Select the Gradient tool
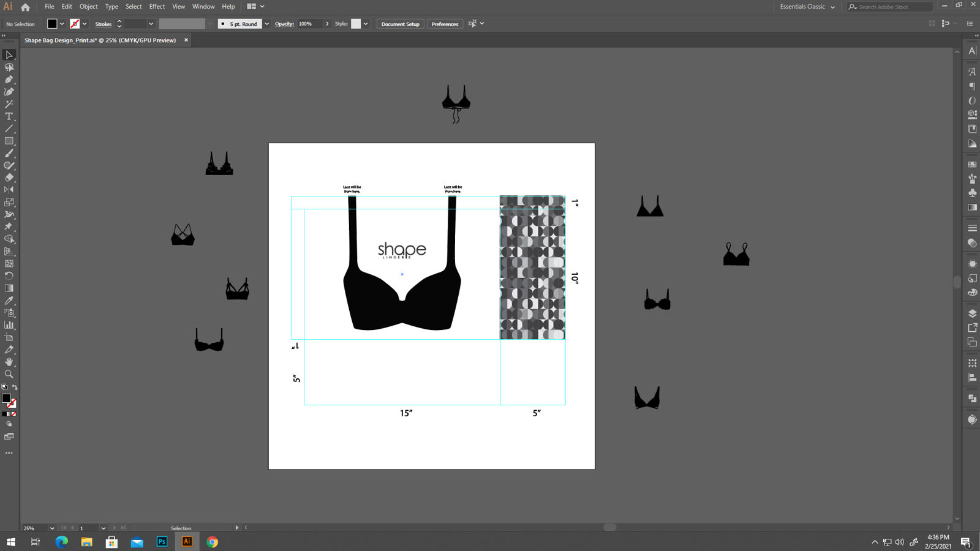This screenshot has height=551, width=980. point(9,288)
